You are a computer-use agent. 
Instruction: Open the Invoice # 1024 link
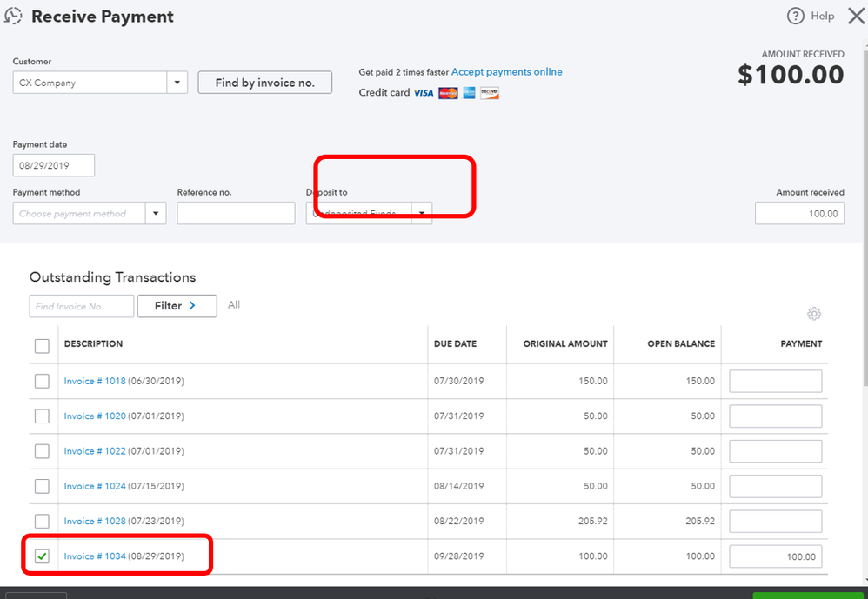pos(95,486)
